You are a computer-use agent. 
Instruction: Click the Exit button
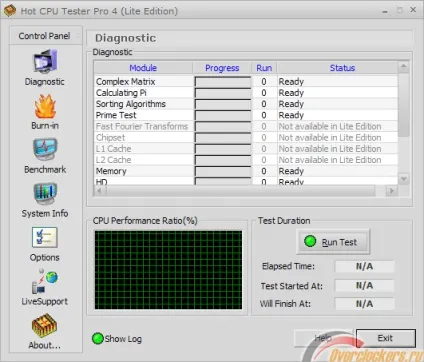386,338
